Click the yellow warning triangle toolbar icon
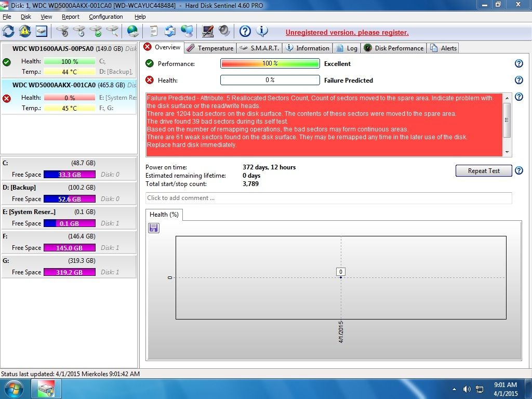The image size is (532, 399). 25,31
